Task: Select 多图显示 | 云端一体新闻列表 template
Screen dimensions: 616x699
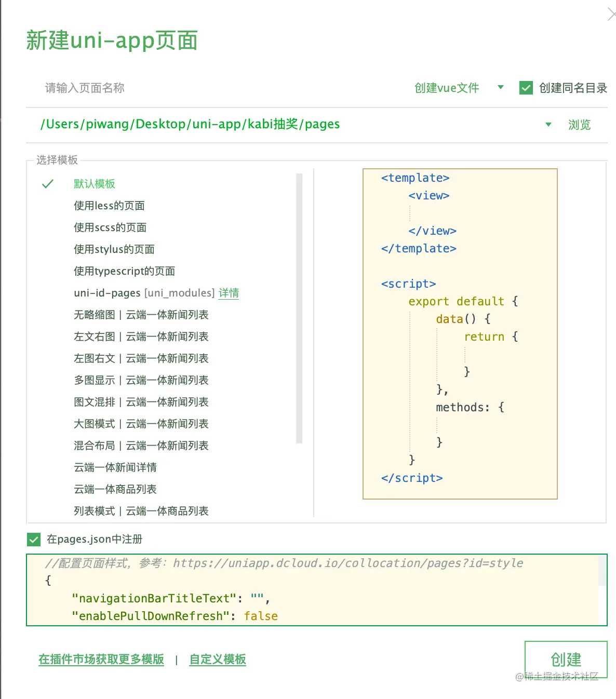Action: pyautogui.click(x=141, y=380)
